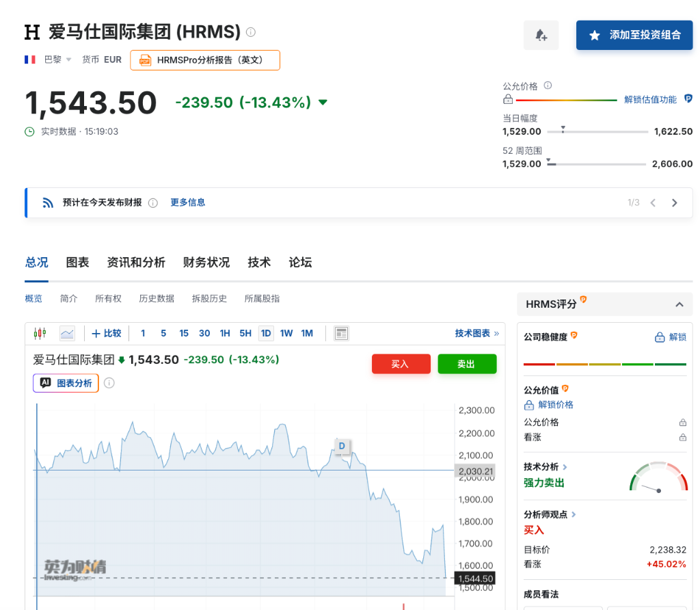Screen dimensions: 700x610
Task: Open the HRMSPro analysis PDF report
Action: tap(205, 60)
